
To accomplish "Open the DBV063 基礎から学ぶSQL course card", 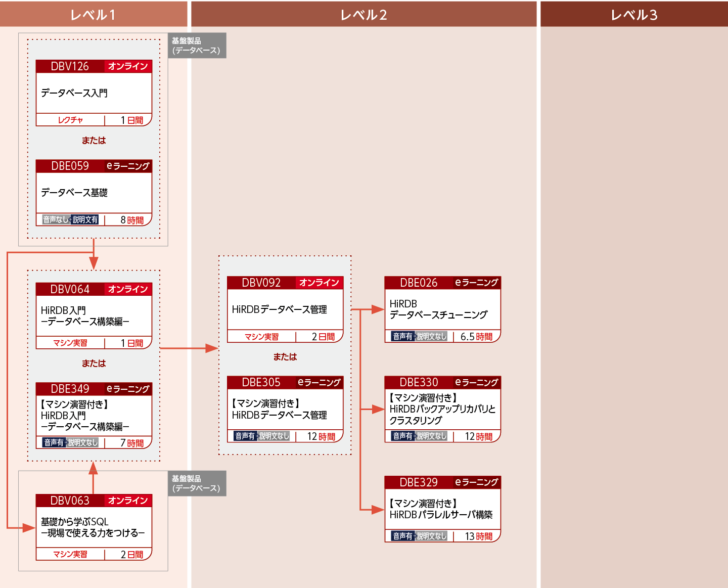I will click(x=94, y=527).
